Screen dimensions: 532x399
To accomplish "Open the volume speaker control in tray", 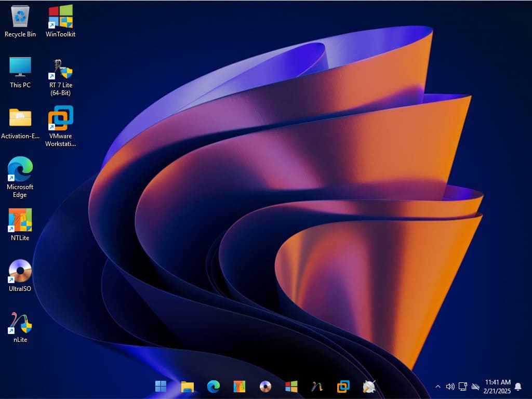I will tap(450, 387).
